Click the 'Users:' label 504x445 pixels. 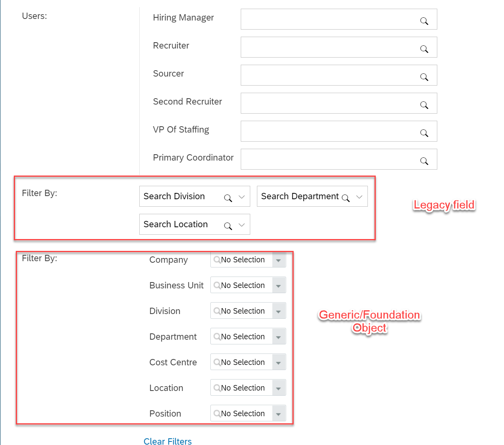point(34,16)
